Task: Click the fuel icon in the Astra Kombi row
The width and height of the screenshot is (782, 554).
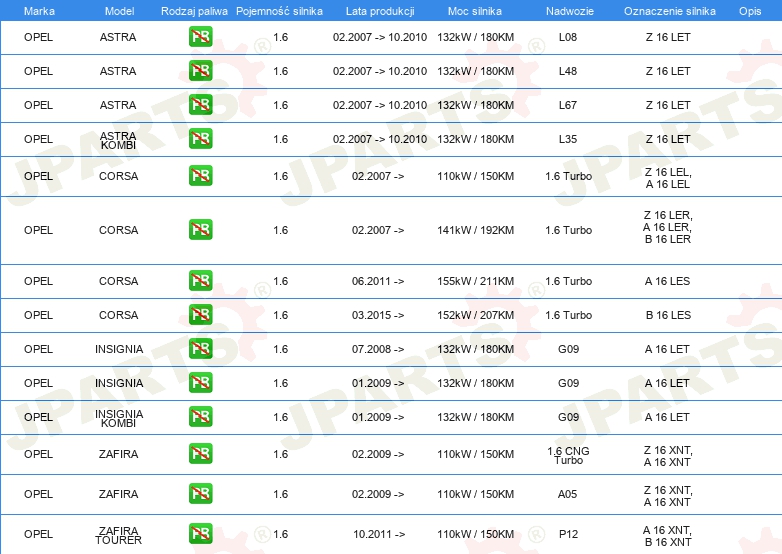Action: 200,140
